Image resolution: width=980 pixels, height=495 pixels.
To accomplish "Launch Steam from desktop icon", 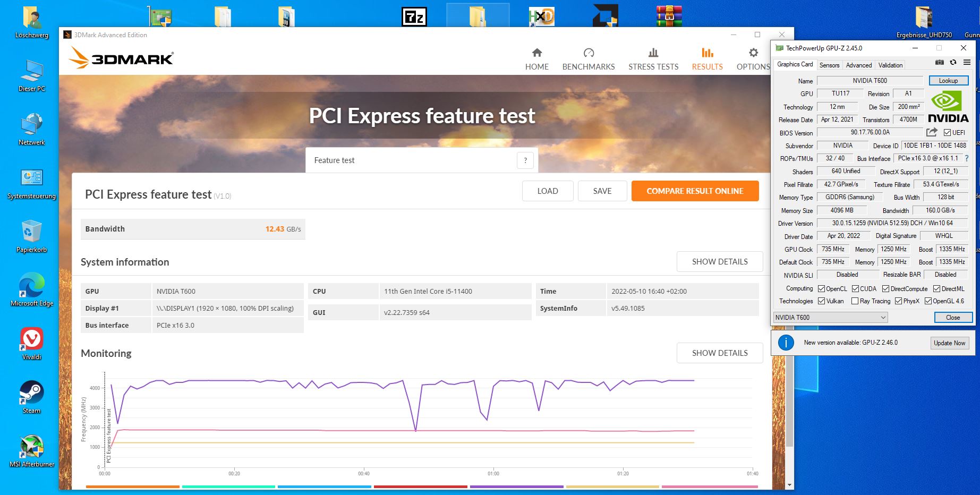I will pos(32,398).
